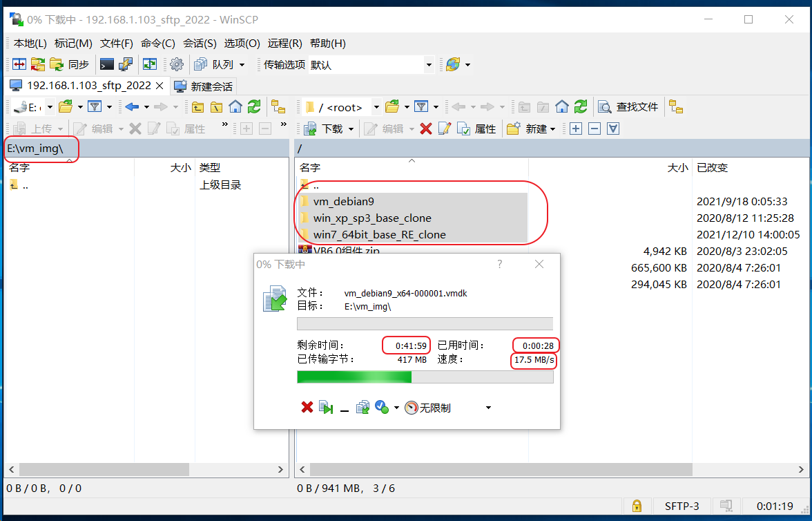Cancel the transfer with red X icon
This screenshot has height=521, width=812.
[307, 407]
